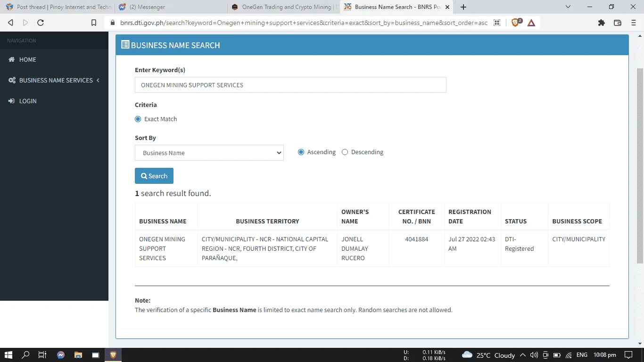The height and width of the screenshot is (362, 644).
Task: Open the notifications action center
Action: pyautogui.click(x=628, y=355)
